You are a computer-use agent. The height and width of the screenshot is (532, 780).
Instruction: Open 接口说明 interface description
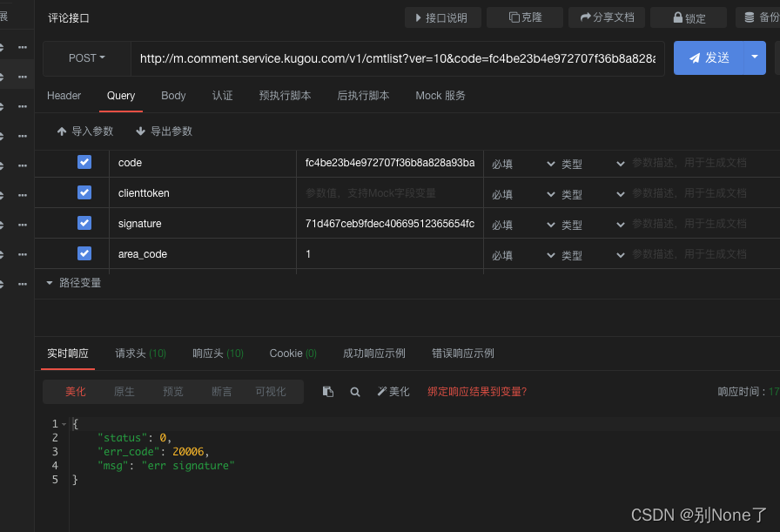point(442,17)
